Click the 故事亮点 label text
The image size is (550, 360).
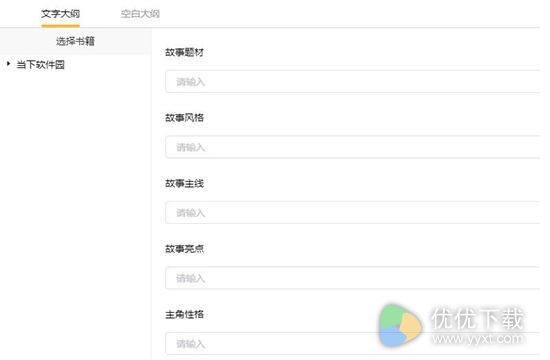tap(185, 249)
